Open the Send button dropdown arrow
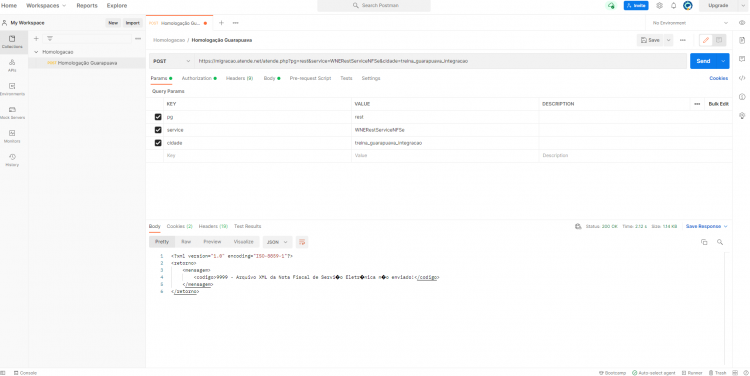Viewport: 750px width, 376px height. pos(723,61)
